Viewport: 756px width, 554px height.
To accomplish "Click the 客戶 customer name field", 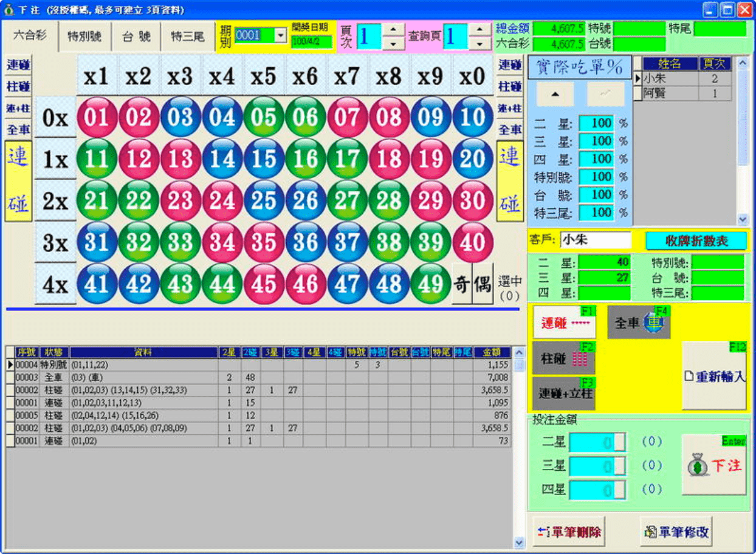I will [x=595, y=240].
